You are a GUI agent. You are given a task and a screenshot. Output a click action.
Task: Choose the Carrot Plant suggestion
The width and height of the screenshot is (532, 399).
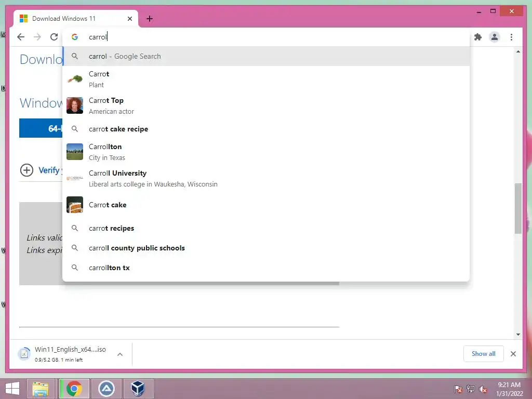pyautogui.click(x=266, y=79)
